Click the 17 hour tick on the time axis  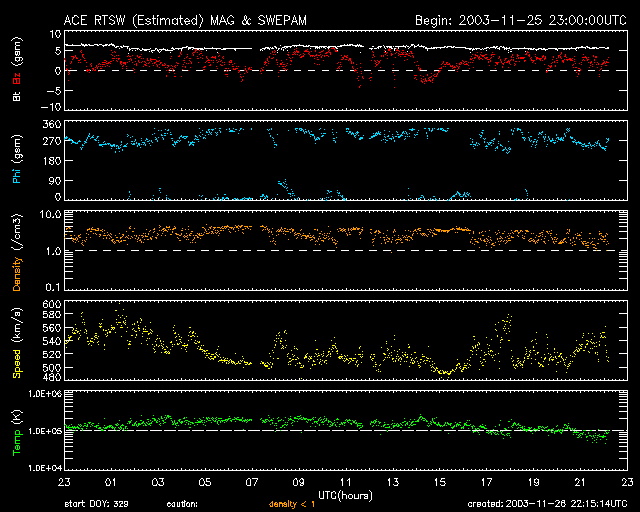point(487,482)
